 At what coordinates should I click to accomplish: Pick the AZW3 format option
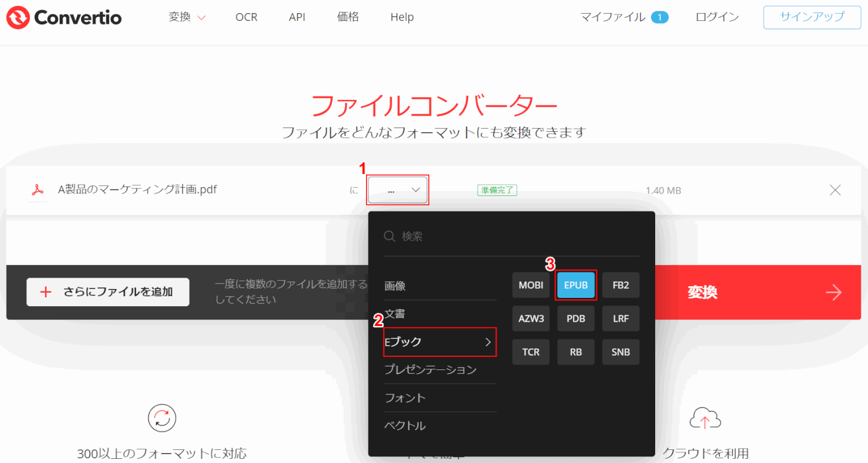pyautogui.click(x=531, y=319)
